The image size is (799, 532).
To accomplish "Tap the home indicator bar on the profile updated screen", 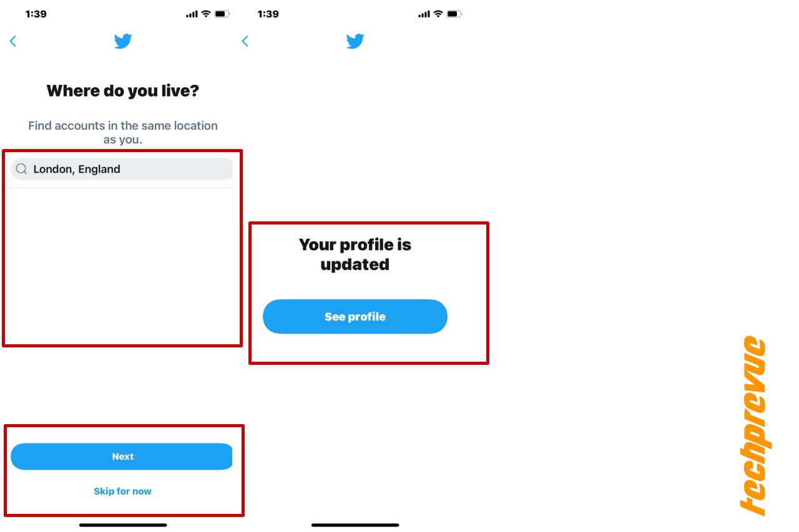I will [x=355, y=525].
